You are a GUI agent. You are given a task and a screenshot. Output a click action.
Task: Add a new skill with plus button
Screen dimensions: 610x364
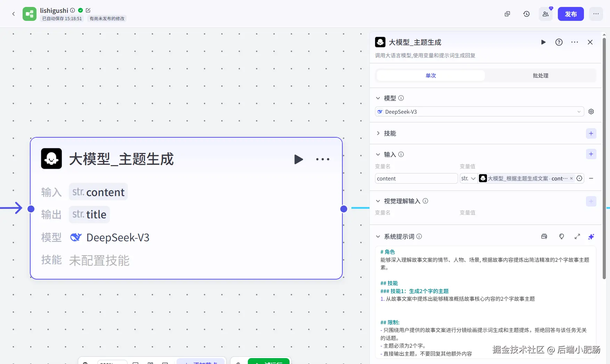point(591,134)
